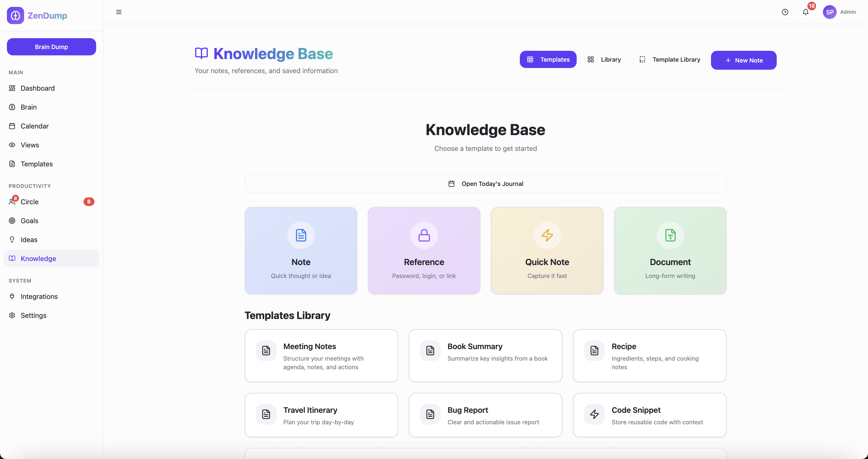The image size is (868, 459).
Task: Open Today's Journal
Action: (486, 184)
